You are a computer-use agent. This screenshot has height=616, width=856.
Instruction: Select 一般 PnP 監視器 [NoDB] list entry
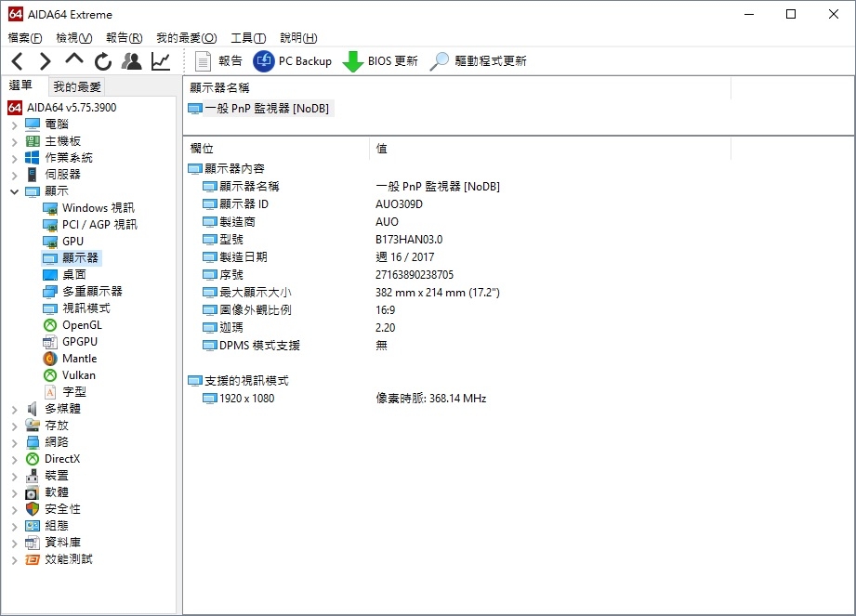[260, 109]
